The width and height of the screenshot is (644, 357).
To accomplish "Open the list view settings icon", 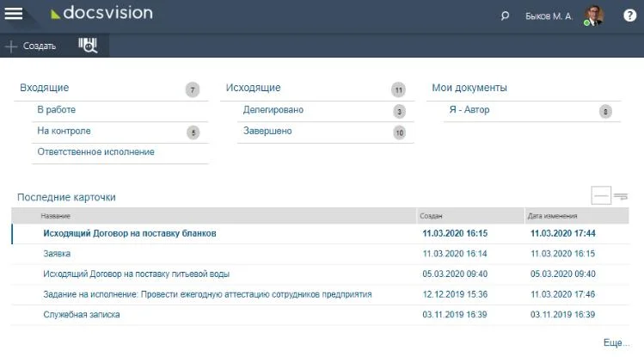I will click(621, 196).
